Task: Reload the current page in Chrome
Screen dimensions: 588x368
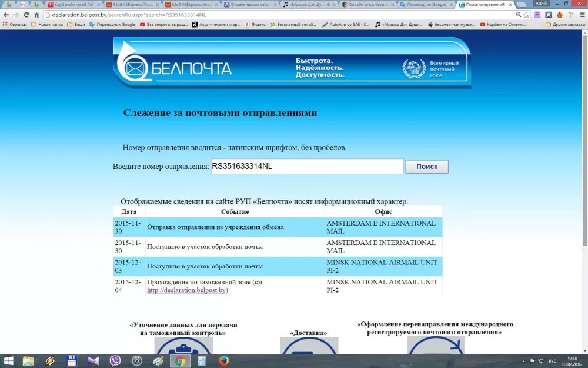Action: (x=26, y=16)
